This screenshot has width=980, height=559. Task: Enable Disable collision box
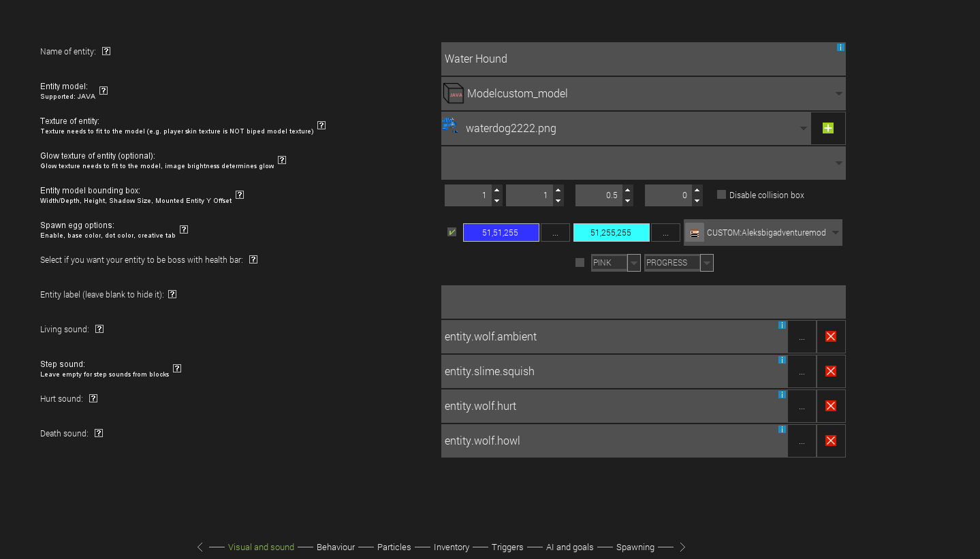point(721,195)
